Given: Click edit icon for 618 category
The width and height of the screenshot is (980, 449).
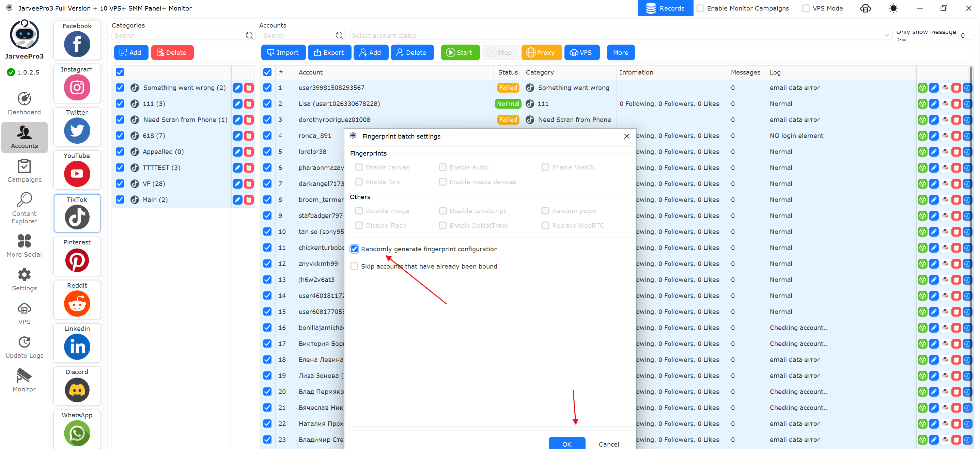Looking at the screenshot, I should pyautogui.click(x=237, y=136).
